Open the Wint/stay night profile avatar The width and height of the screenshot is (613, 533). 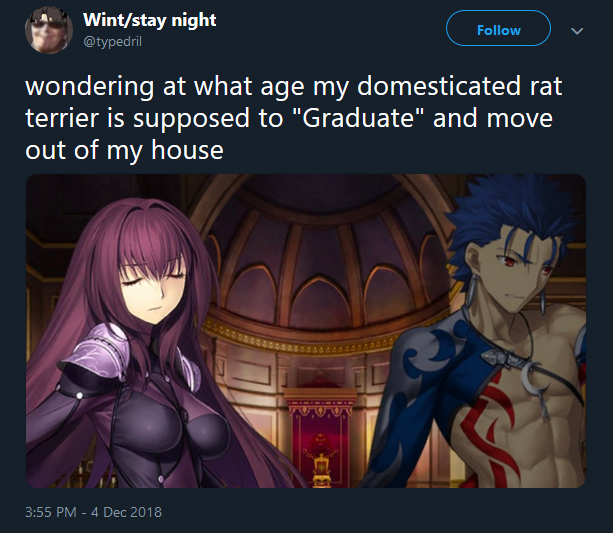click(x=48, y=30)
